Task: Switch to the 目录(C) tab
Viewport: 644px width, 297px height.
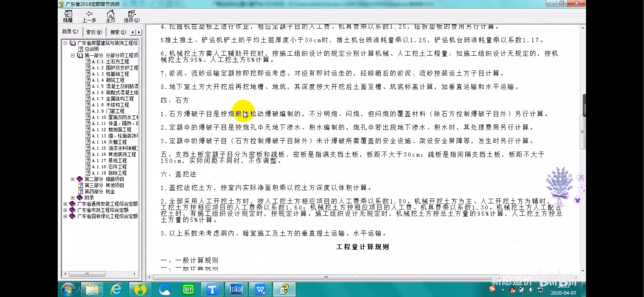Action: coord(70,32)
